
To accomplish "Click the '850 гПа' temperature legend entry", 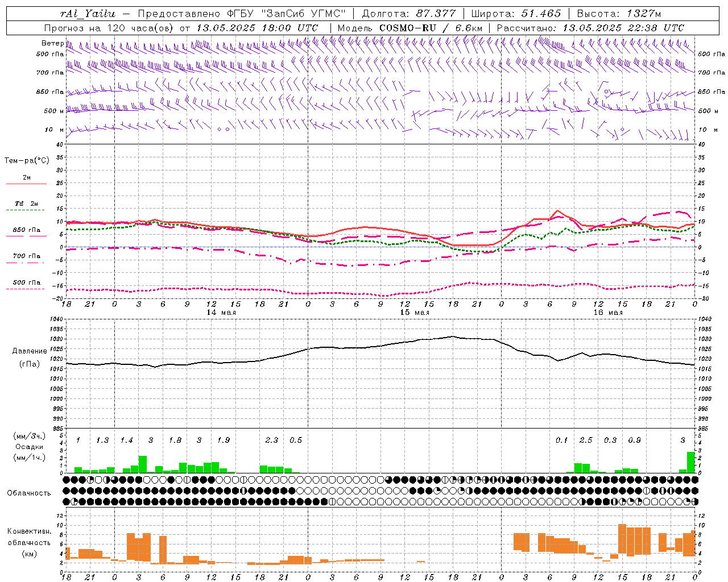I will (27, 230).
